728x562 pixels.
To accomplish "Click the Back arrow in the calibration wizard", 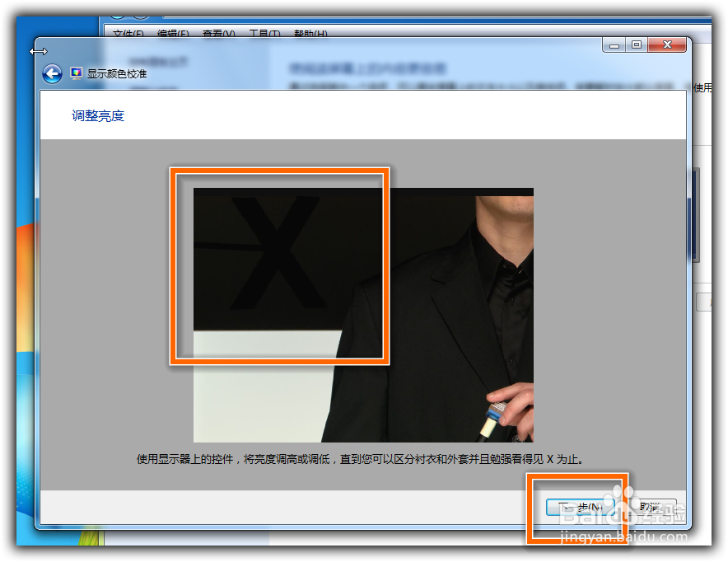I will pos(51,73).
